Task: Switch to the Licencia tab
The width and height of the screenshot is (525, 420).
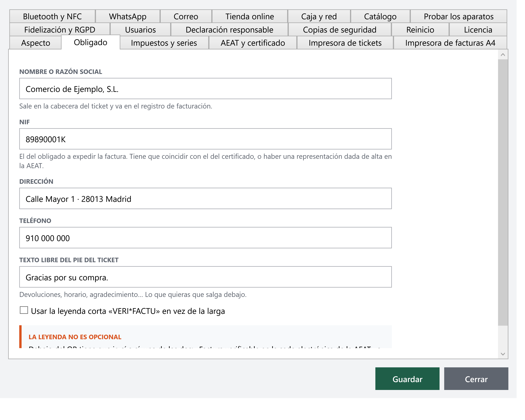Action: point(478,30)
